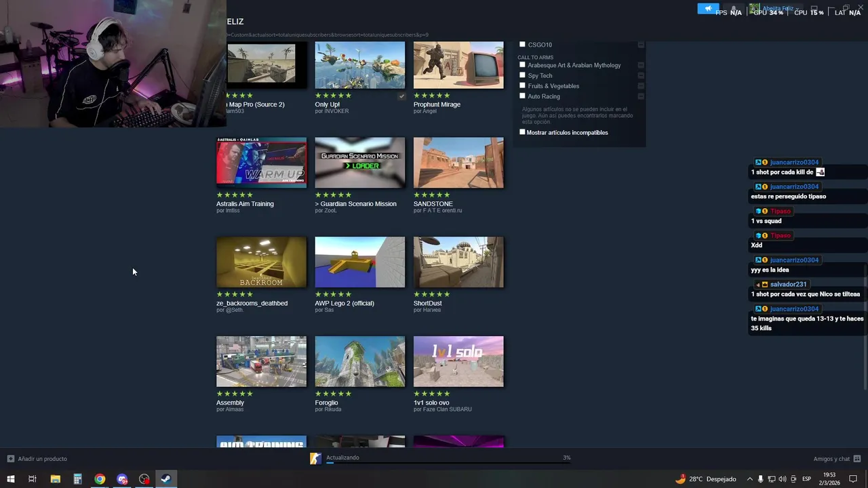The height and width of the screenshot is (488, 868).
Task: Click chat message '1 vs squad'
Action: coord(766,221)
